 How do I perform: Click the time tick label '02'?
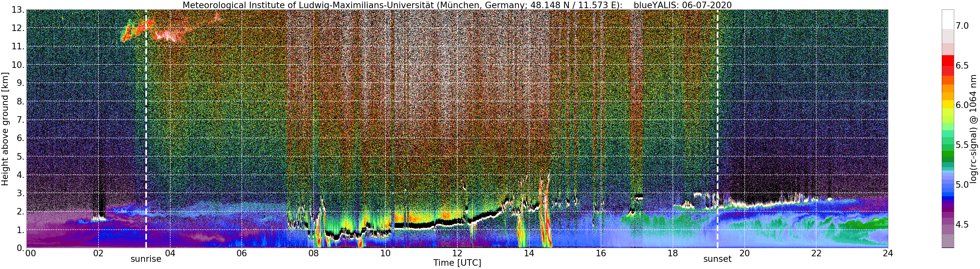(x=98, y=253)
